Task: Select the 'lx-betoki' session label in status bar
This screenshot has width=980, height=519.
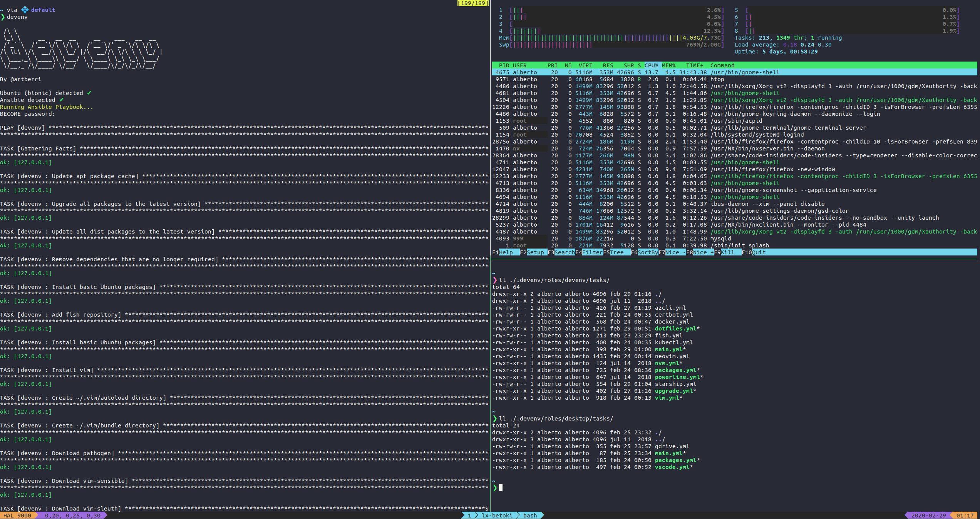Action: pos(497,516)
